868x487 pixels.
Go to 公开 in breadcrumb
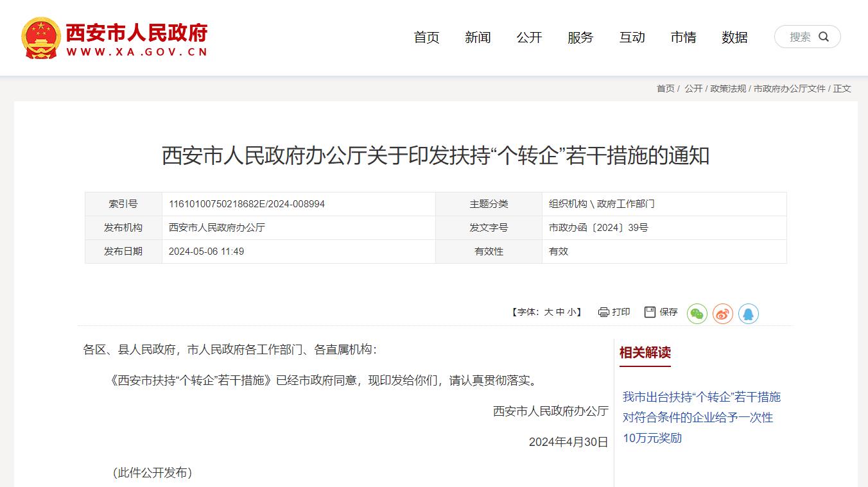click(x=693, y=89)
